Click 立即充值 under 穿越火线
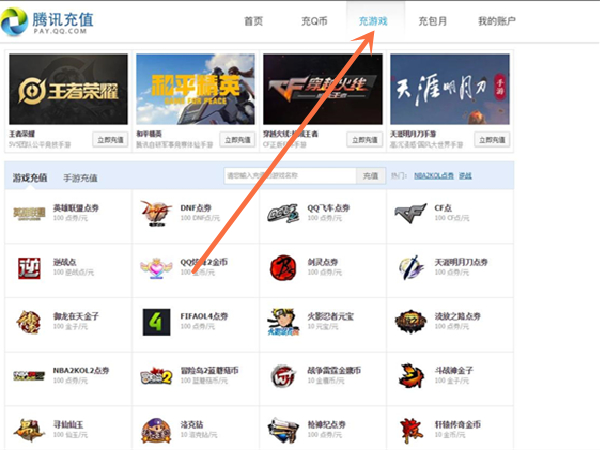Screen dimensions: 600x450 [365, 140]
